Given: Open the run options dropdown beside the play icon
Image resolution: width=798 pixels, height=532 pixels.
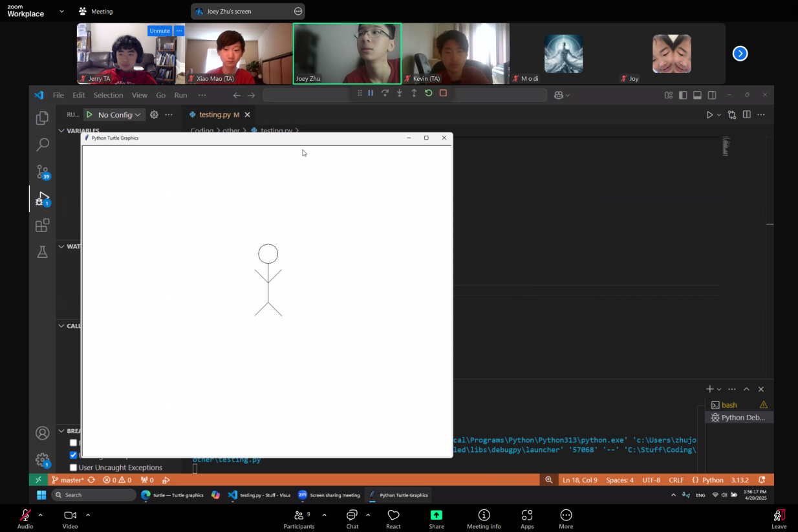Looking at the screenshot, I should point(718,114).
